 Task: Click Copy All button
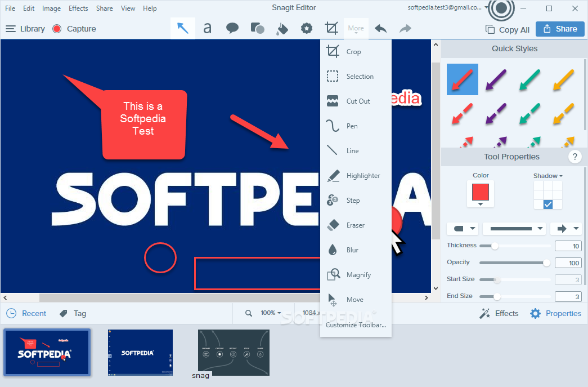[x=508, y=30]
